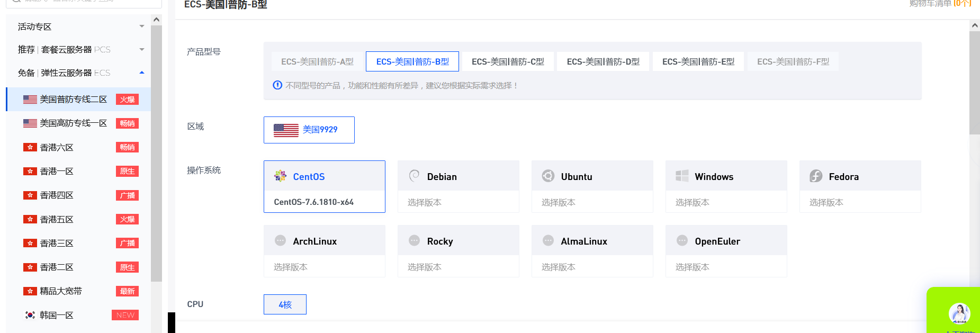Select the Fedora operating system
The width and height of the screenshot is (980, 333).
pos(860,176)
